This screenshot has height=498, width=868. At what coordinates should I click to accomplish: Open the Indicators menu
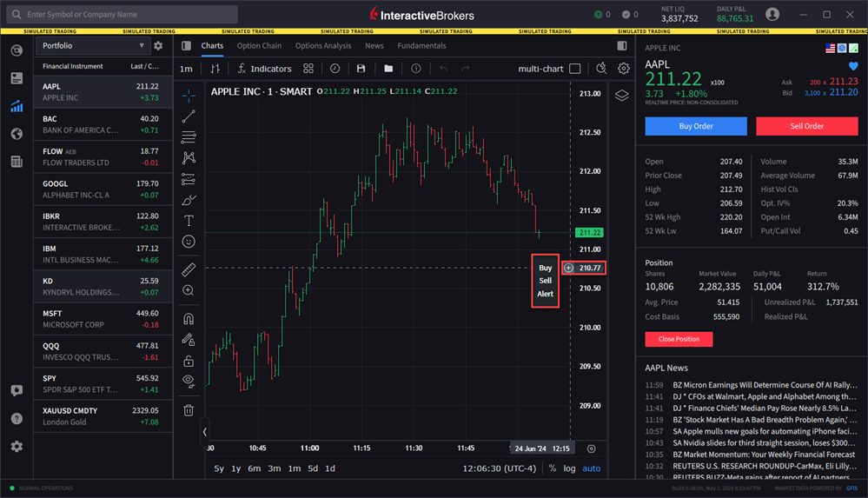pos(265,69)
